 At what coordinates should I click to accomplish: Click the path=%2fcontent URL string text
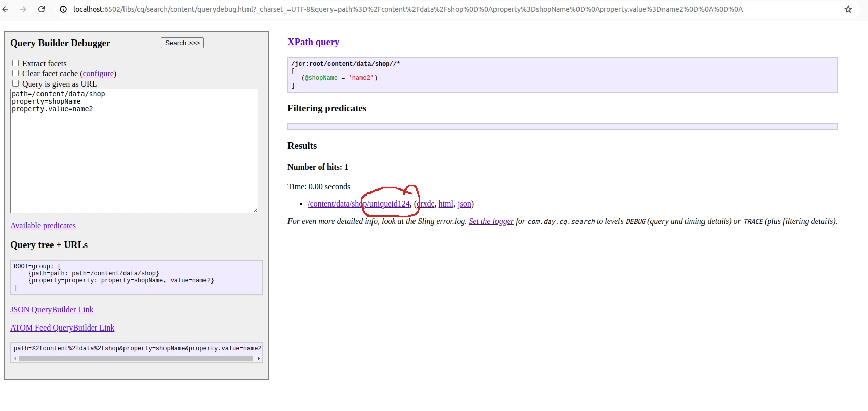[138, 348]
